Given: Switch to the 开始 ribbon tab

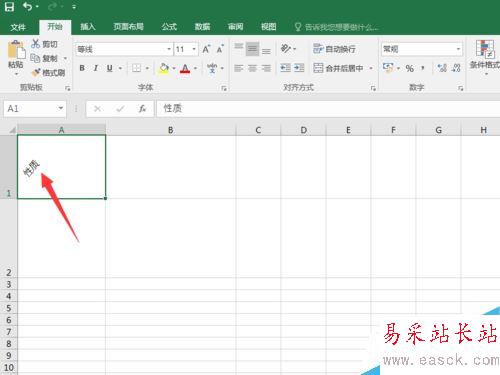Looking at the screenshot, I should coord(55,27).
